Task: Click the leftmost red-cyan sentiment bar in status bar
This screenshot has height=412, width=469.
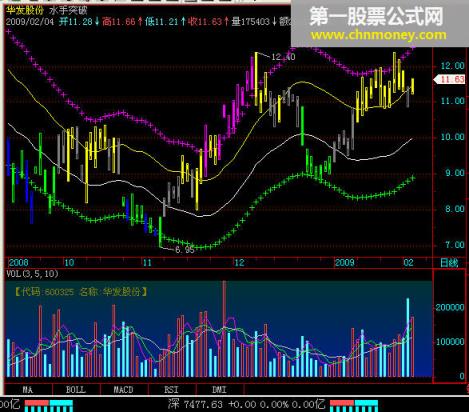Action: (x=49, y=406)
